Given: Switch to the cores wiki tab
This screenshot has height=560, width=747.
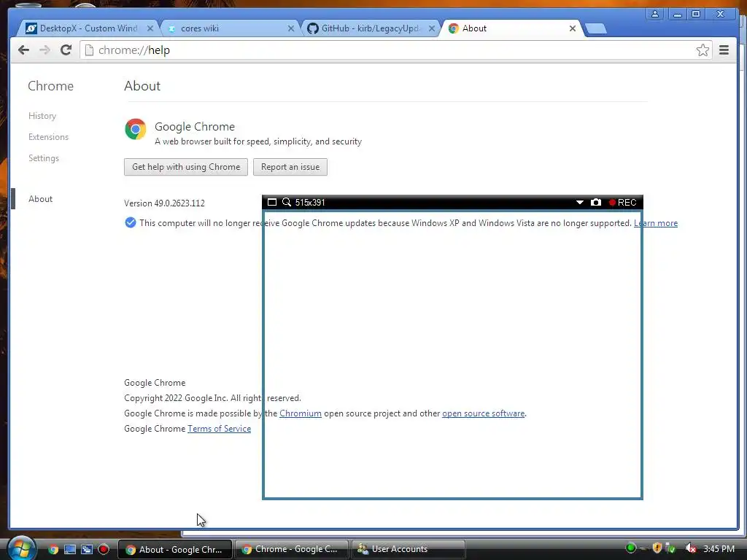Looking at the screenshot, I should coord(230,28).
